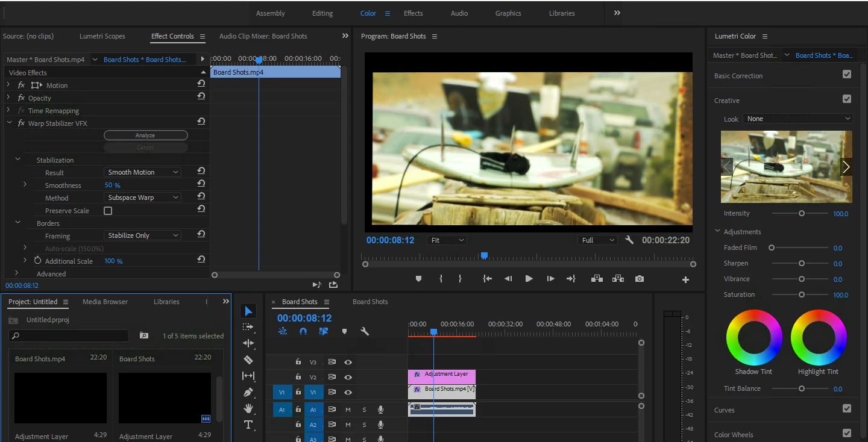This screenshot has width=868, height=442.
Task: Select the Razor tool in the tools panel
Action: [x=248, y=360]
